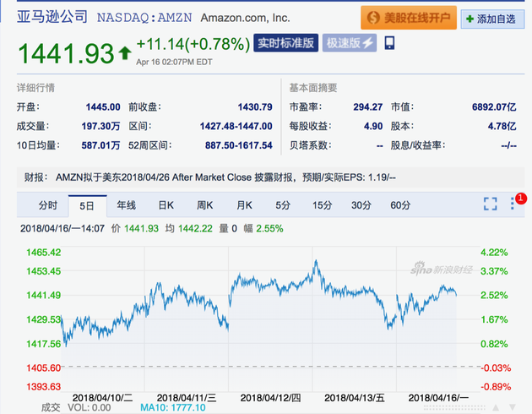This screenshot has width=532, height=414.
Task: Click volume value 197.30万
Action: click(x=100, y=126)
